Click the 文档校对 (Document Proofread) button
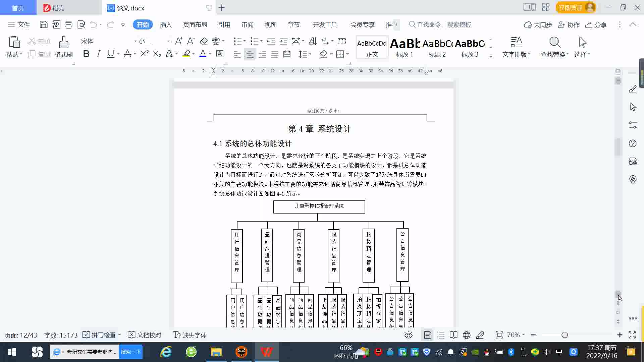The width and height of the screenshot is (644, 362). pos(145,335)
